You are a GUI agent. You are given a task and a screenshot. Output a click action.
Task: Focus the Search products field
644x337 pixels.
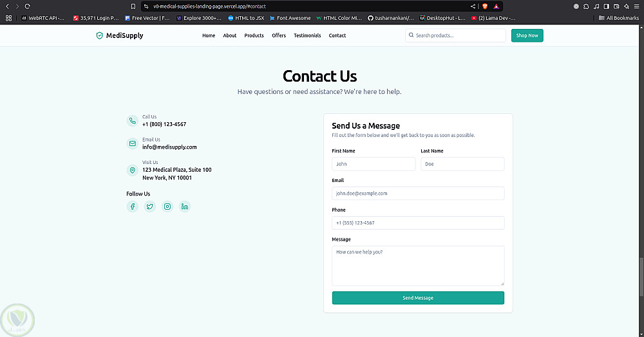(x=459, y=35)
